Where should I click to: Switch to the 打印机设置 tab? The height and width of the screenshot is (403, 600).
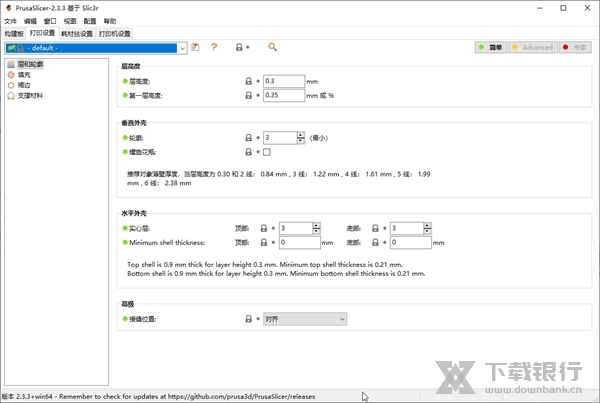coord(114,34)
